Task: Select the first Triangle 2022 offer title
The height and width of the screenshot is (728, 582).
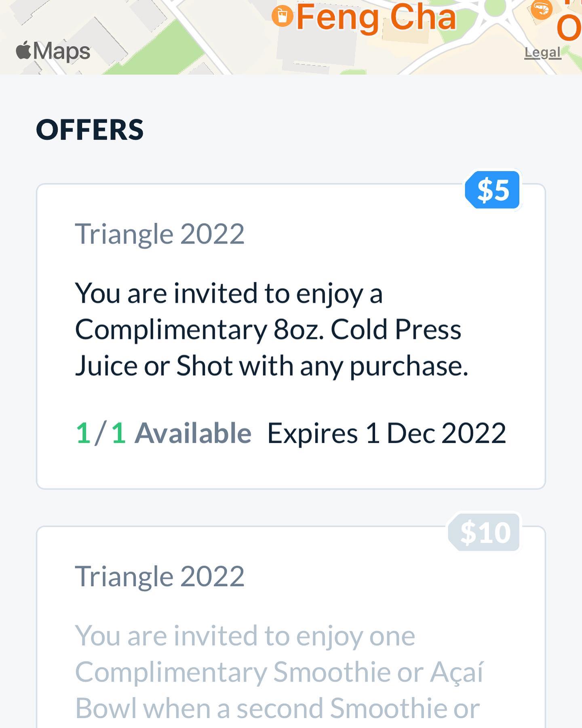Action: click(x=160, y=234)
